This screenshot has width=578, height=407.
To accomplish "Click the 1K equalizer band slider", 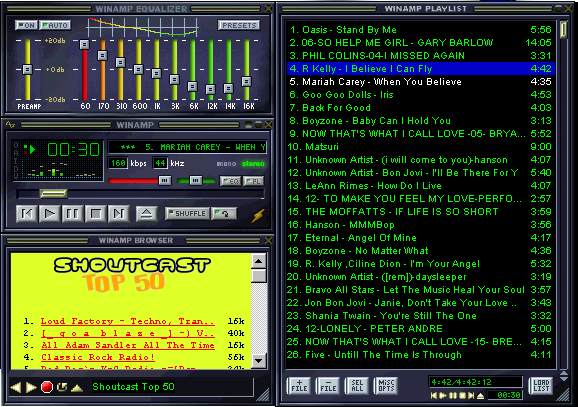I will click(x=156, y=73).
